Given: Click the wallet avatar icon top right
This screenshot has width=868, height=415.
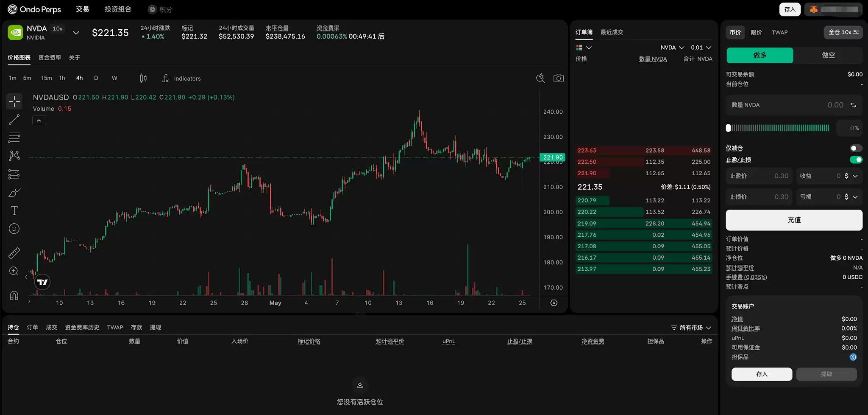Looking at the screenshot, I should tap(814, 9).
